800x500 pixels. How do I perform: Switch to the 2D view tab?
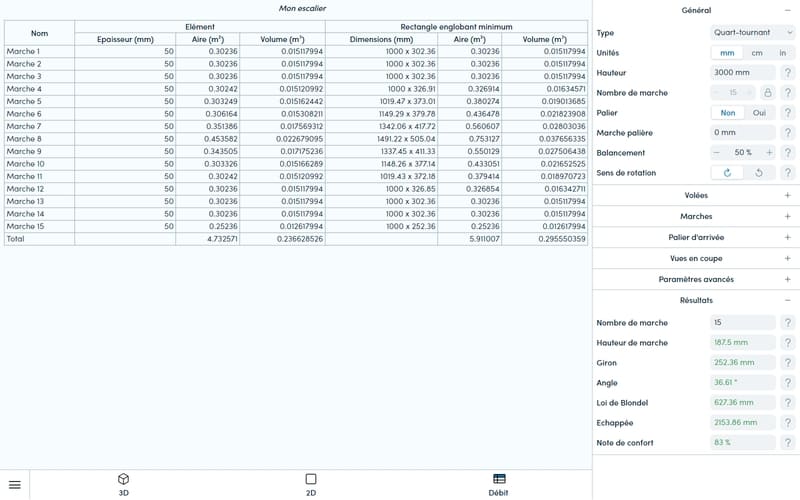click(x=311, y=485)
